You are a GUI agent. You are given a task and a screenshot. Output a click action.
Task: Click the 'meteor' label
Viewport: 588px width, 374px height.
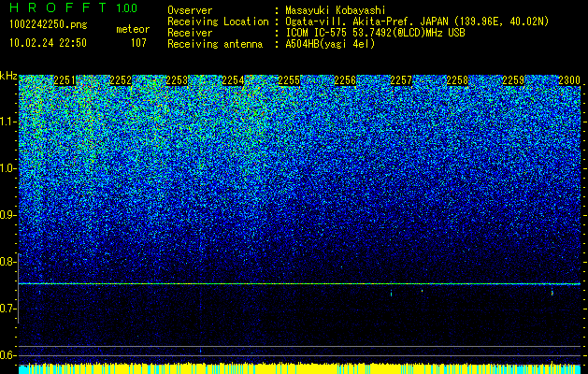(133, 29)
